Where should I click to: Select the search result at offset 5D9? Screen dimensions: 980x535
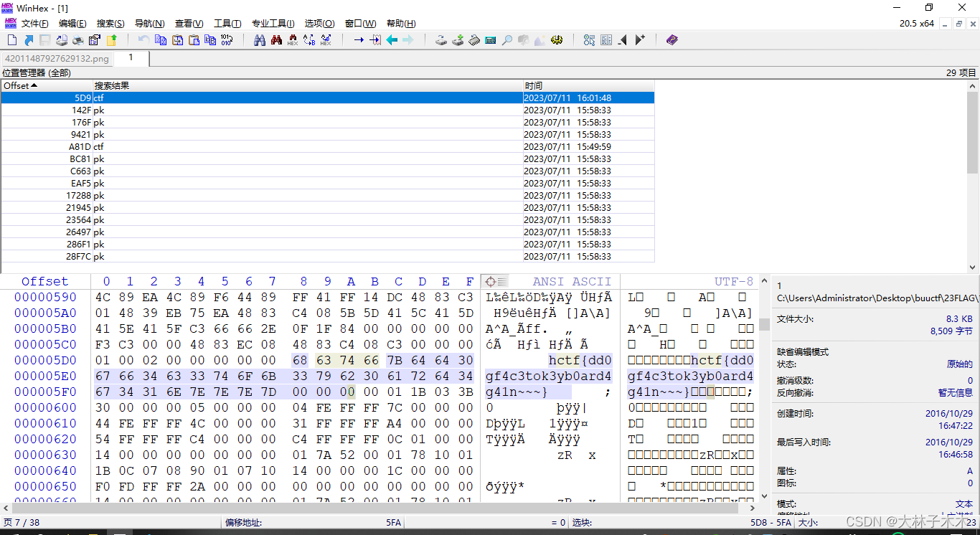(x=328, y=98)
